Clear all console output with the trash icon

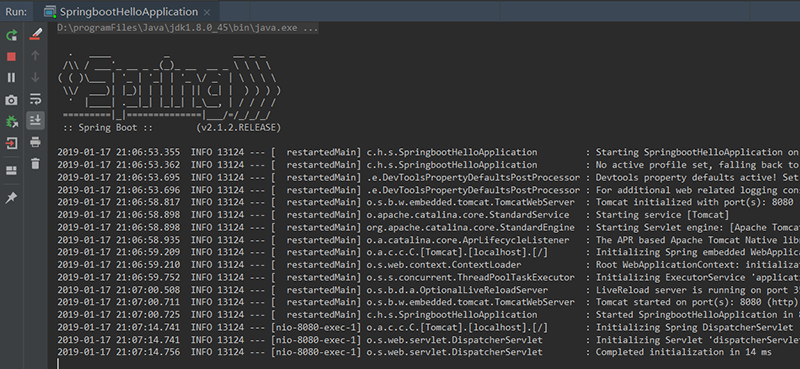pyautogui.click(x=35, y=164)
